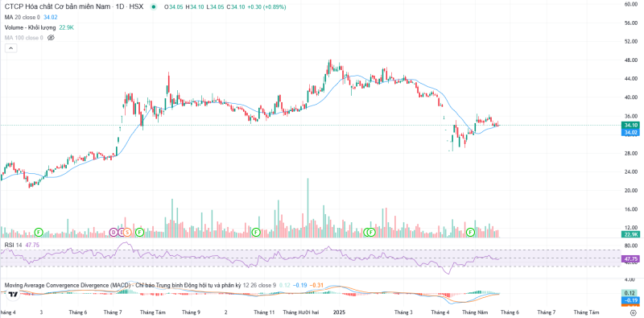Click the O34.05 open value
Viewport: 644px width, 318px height.
174,7
